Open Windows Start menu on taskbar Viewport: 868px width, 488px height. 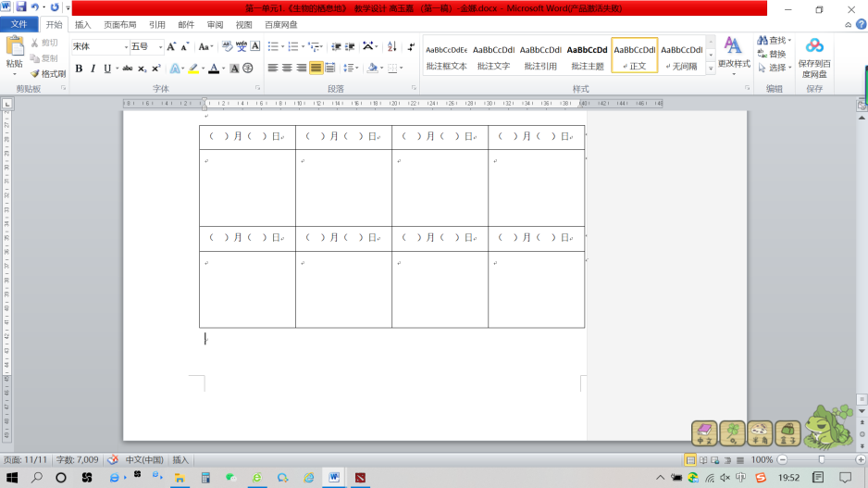11,478
